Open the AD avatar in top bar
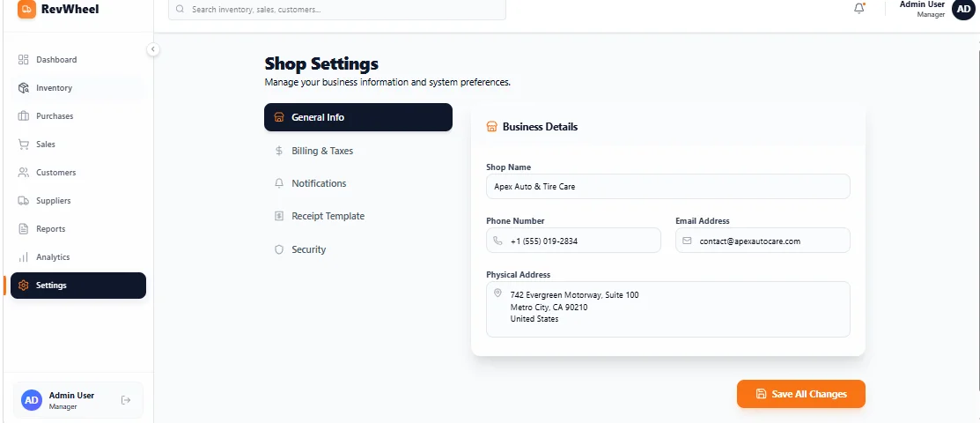980x423 pixels. (x=963, y=10)
